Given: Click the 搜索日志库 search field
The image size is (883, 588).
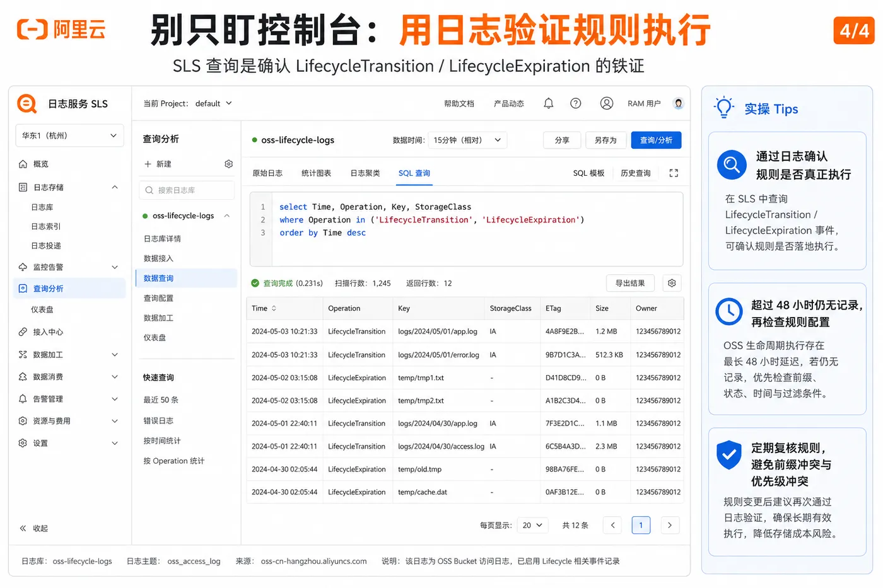Looking at the screenshot, I should click(x=187, y=190).
